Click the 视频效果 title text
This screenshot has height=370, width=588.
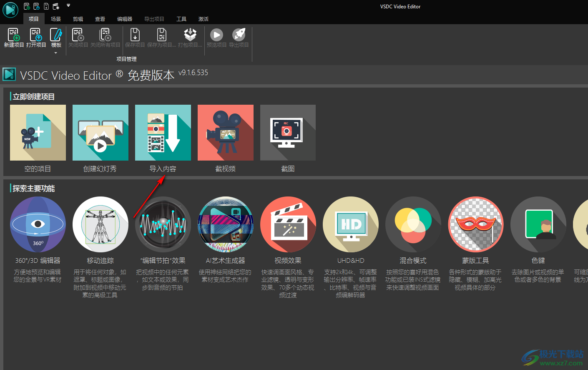click(x=288, y=261)
